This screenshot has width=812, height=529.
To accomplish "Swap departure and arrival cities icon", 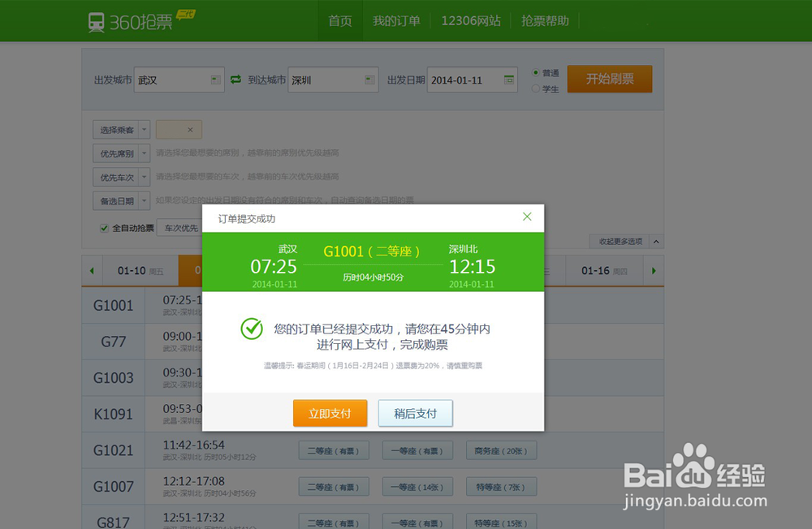I will click(x=235, y=80).
